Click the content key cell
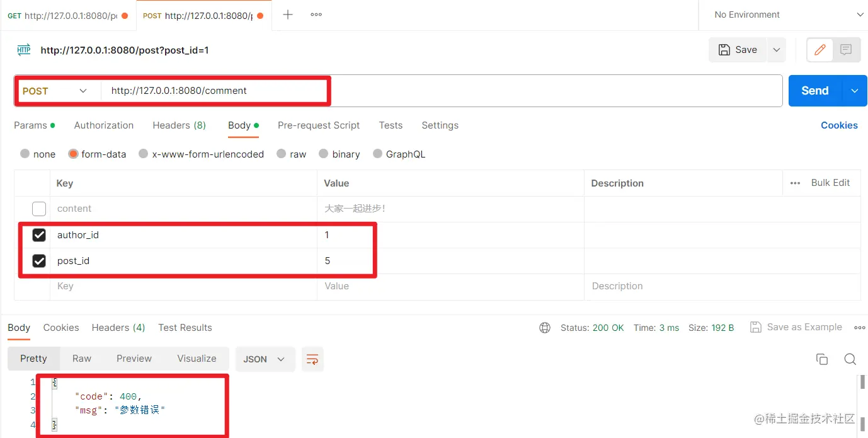868x438 pixels. (183, 209)
